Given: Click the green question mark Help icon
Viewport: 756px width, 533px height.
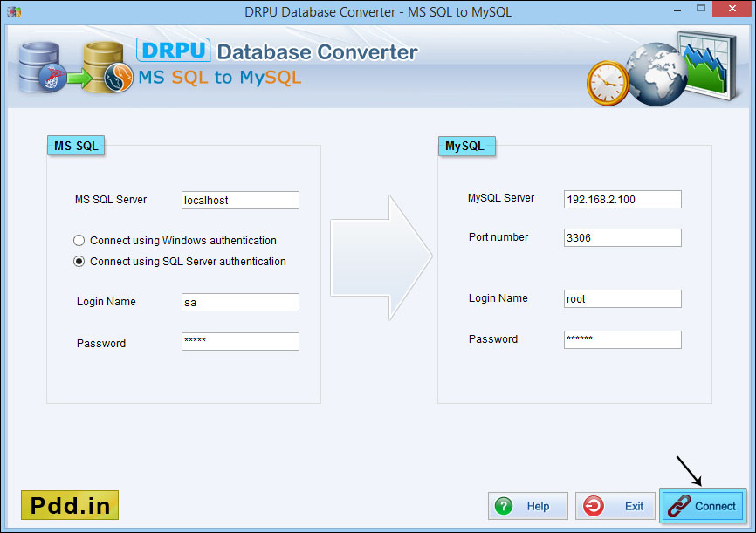Looking at the screenshot, I should pos(504,506).
